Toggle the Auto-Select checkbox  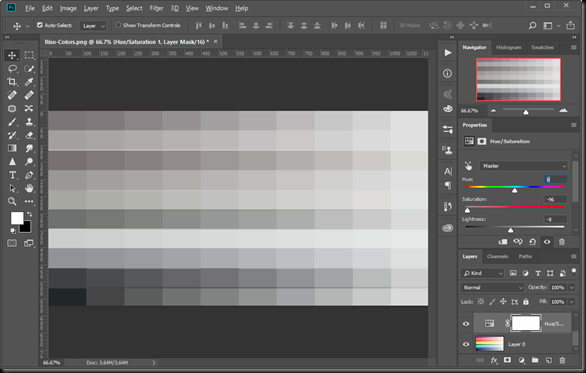coord(40,25)
